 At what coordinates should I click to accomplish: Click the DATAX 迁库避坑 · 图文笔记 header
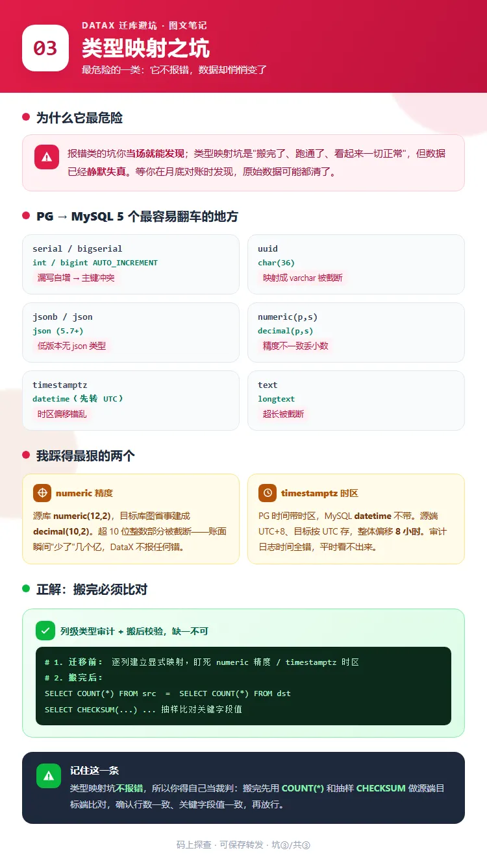pyautogui.click(x=144, y=25)
